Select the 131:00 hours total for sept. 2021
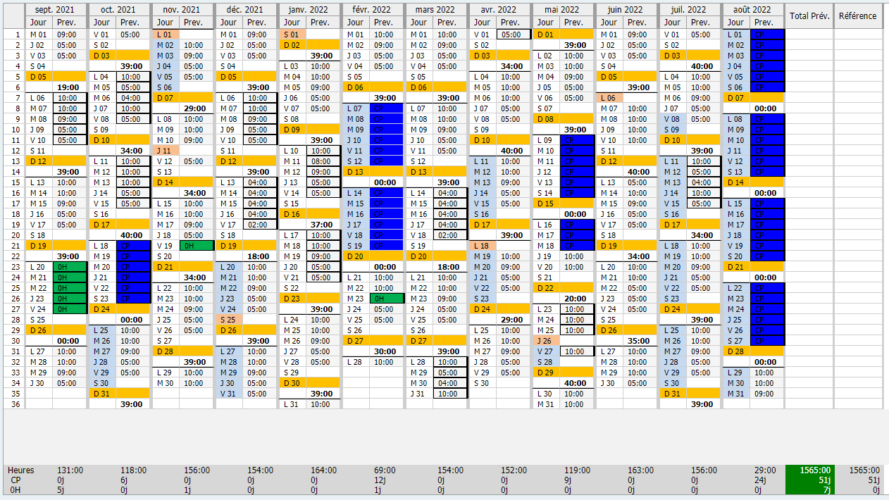 click(x=69, y=470)
